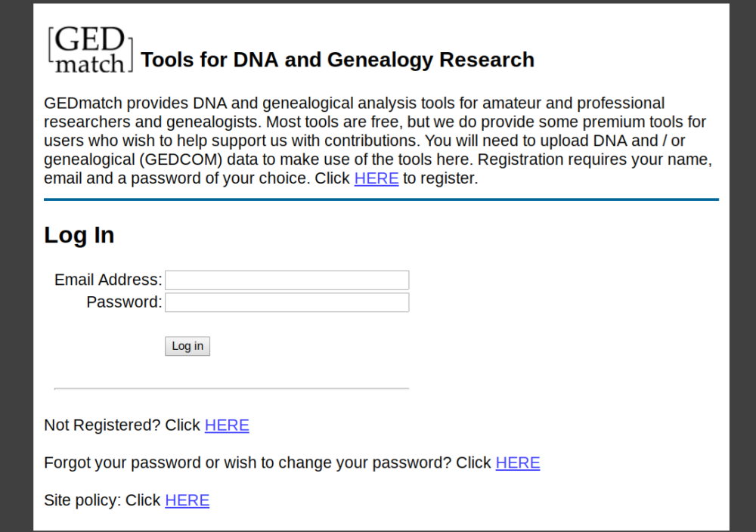The height and width of the screenshot is (532, 756).
Task: Open the Not Registered signup link
Action: tap(226, 425)
